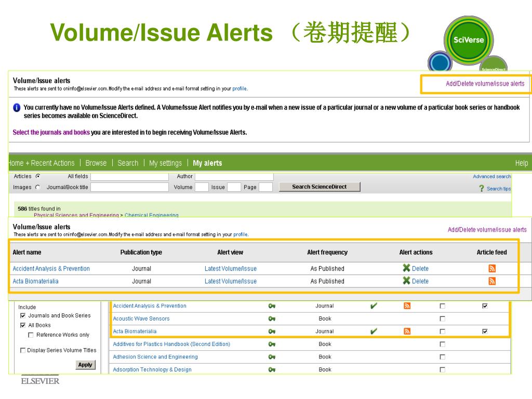
Task: Open the Browse menu item
Action: point(96,163)
